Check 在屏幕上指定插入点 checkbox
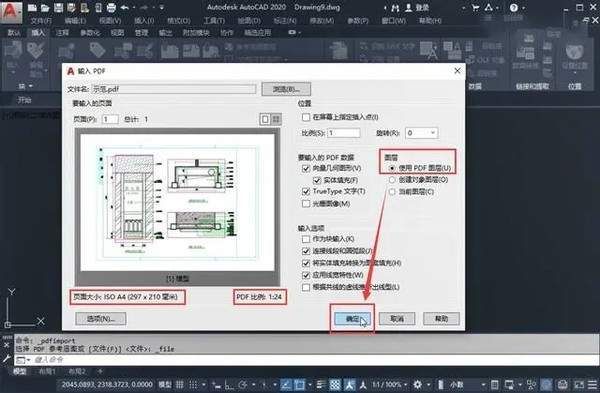This screenshot has width=600, height=393. point(305,117)
